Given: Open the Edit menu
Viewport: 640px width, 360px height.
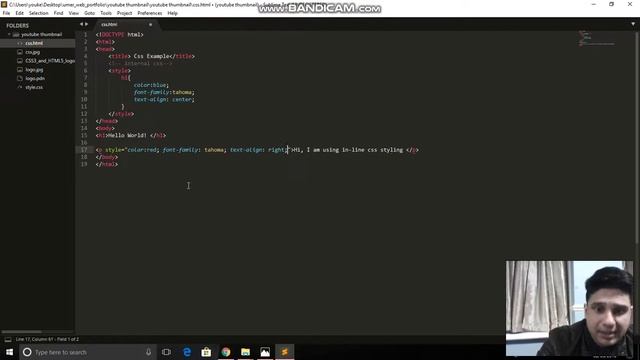Looking at the screenshot, I should point(19,13).
